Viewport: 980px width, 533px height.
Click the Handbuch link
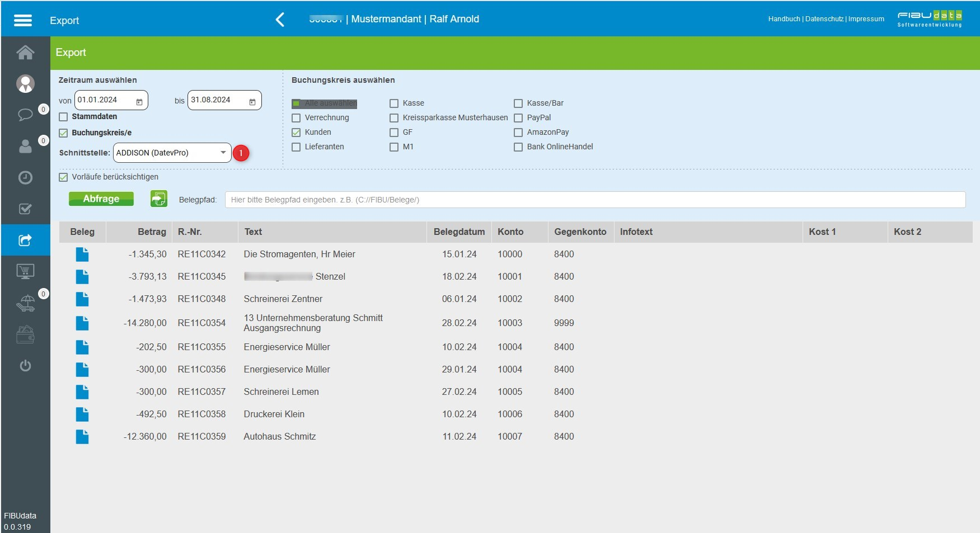[x=784, y=19]
